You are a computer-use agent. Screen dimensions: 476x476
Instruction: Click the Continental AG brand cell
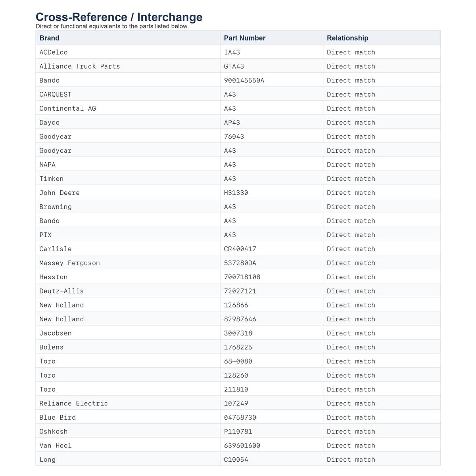[128, 108]
